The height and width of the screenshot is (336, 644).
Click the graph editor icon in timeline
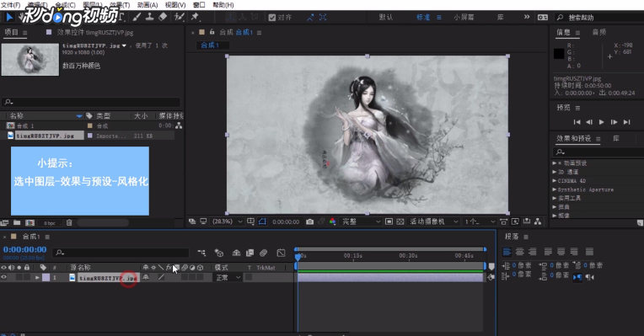[281, 253]
